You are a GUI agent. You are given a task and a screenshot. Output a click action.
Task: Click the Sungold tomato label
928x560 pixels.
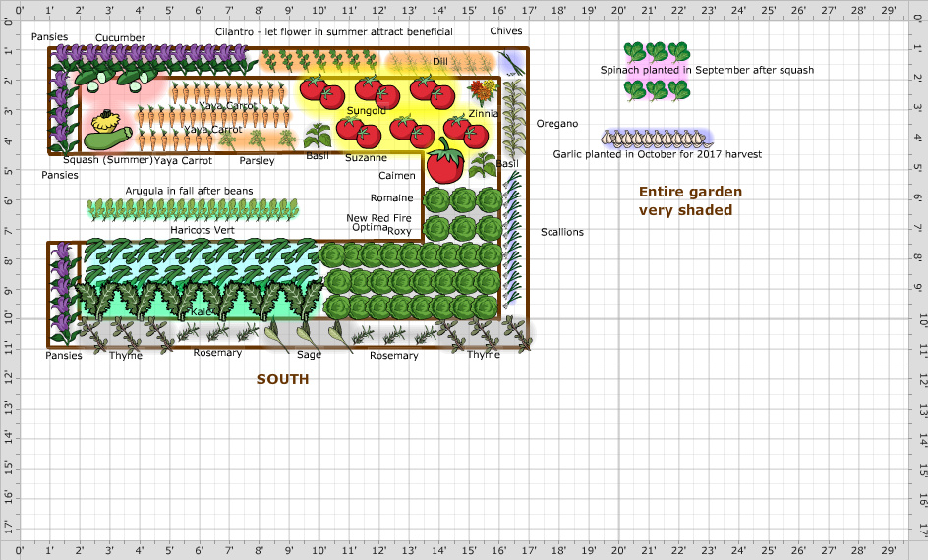point(367,111)
